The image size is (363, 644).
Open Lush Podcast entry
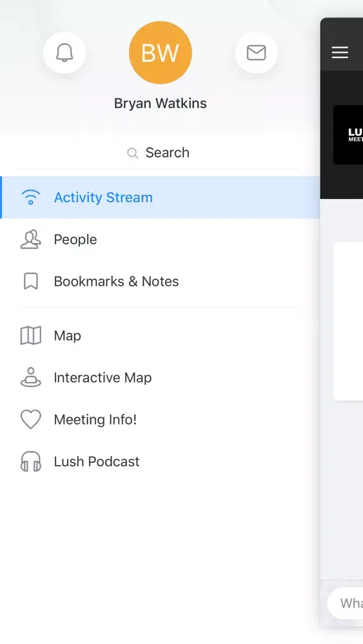tap(160, 461)
